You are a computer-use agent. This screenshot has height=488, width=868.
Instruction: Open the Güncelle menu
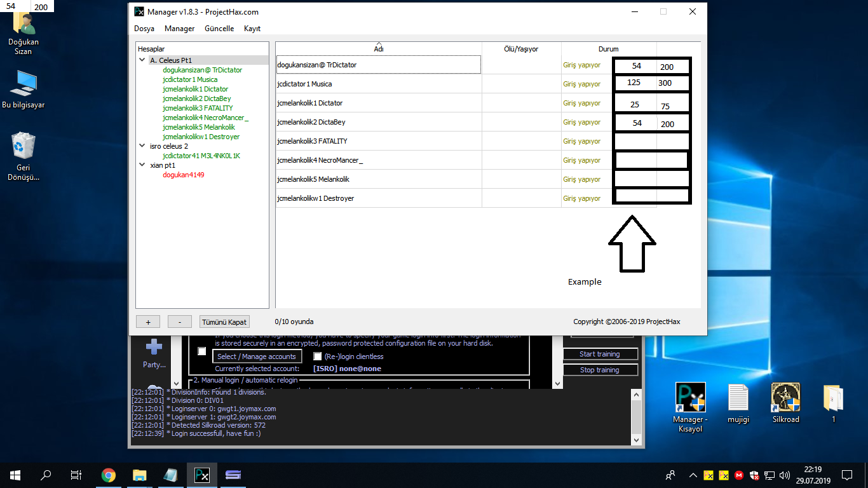coord(219,29)
